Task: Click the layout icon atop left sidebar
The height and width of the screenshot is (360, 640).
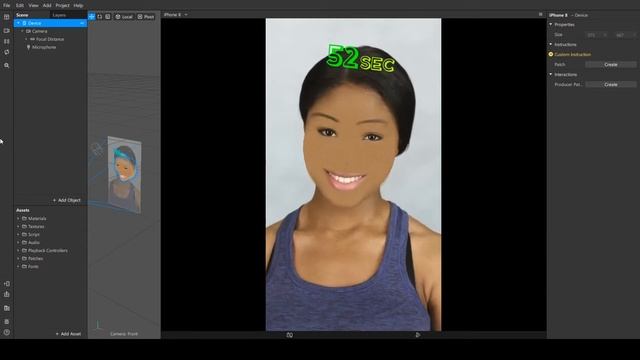Action: point(7,17)
